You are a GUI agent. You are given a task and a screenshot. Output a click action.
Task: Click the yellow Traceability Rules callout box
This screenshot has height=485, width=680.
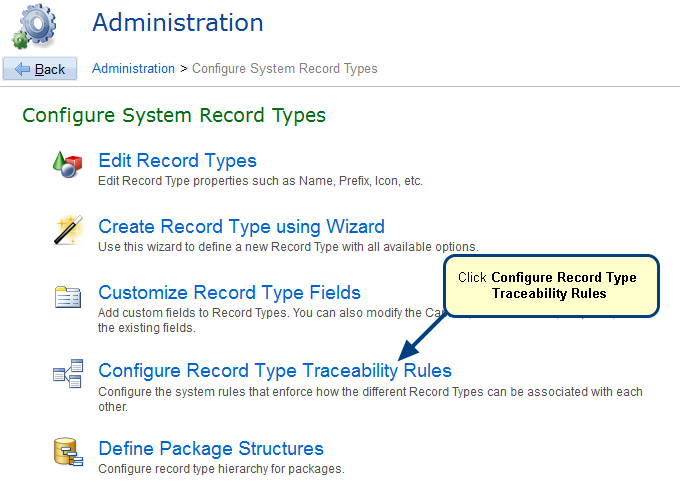coord(549,285)
